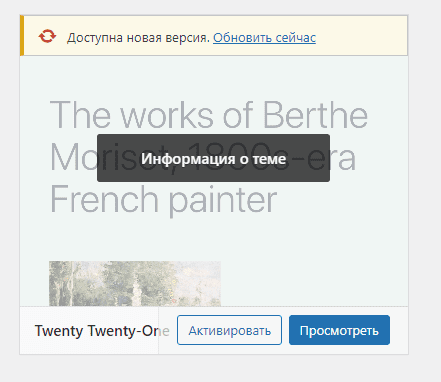Click the red update arrows icon
Image resolution: width=441 pixels, height=382 pixels.
[47, 36]
